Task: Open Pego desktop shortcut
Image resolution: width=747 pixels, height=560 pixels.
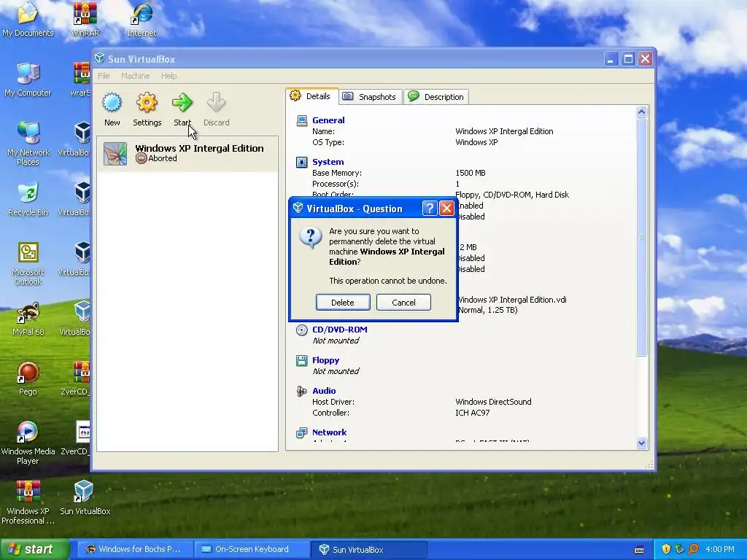Action: click(28, 378)
